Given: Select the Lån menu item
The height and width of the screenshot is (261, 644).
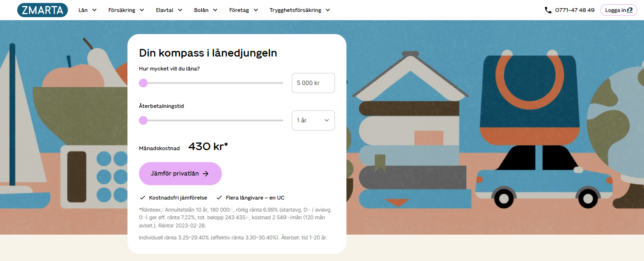Looking at the screenshot, I should tap(88, 10).
